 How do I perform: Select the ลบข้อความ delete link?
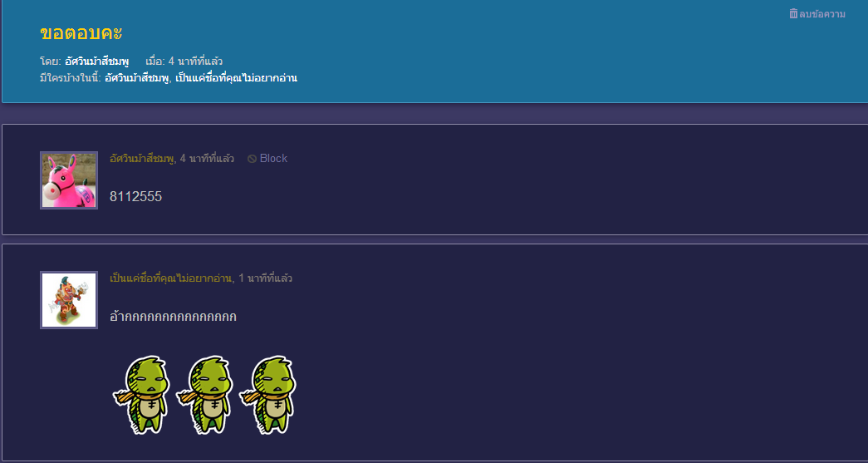(x=822, y=14)
